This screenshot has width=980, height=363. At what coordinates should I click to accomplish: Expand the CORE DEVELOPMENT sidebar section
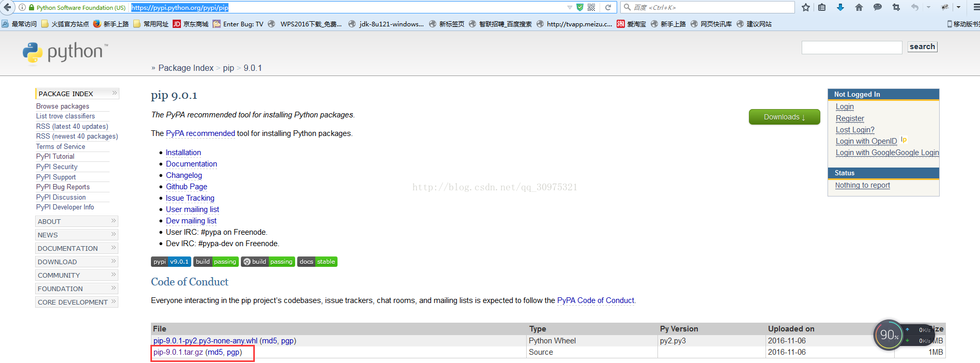point(77,302)
